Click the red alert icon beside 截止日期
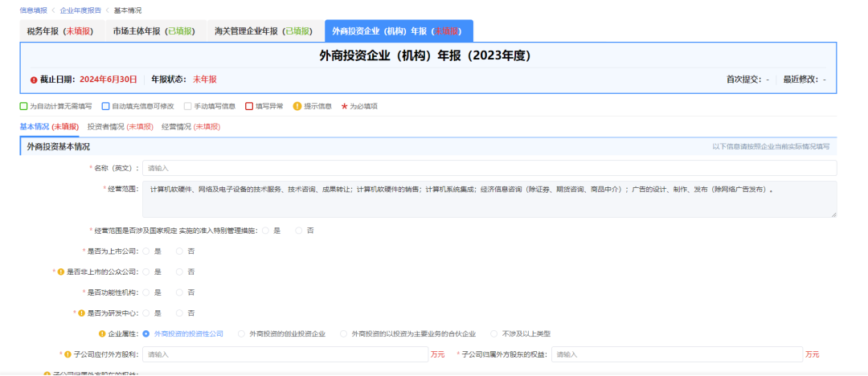 pos(34,80)
